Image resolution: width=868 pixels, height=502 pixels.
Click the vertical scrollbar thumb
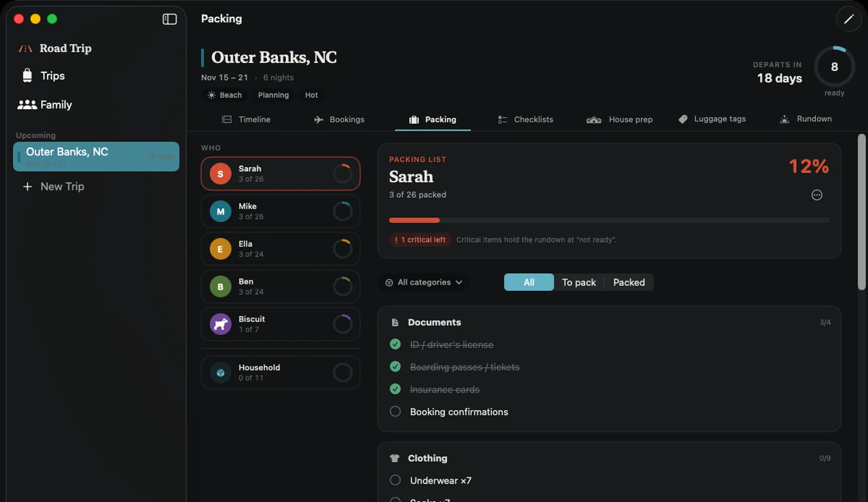point(861,212)
